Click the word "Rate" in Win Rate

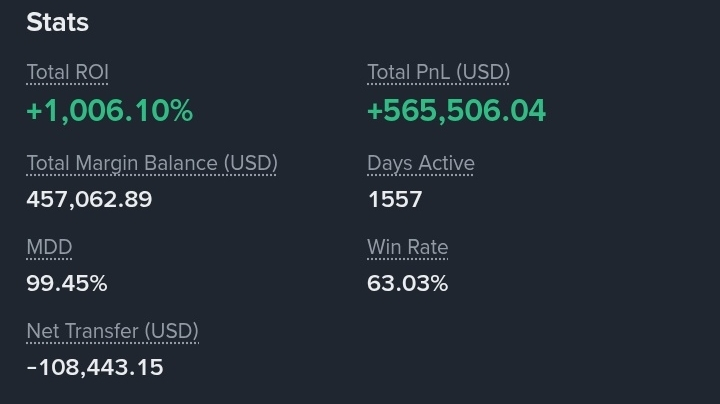point(427,247)
